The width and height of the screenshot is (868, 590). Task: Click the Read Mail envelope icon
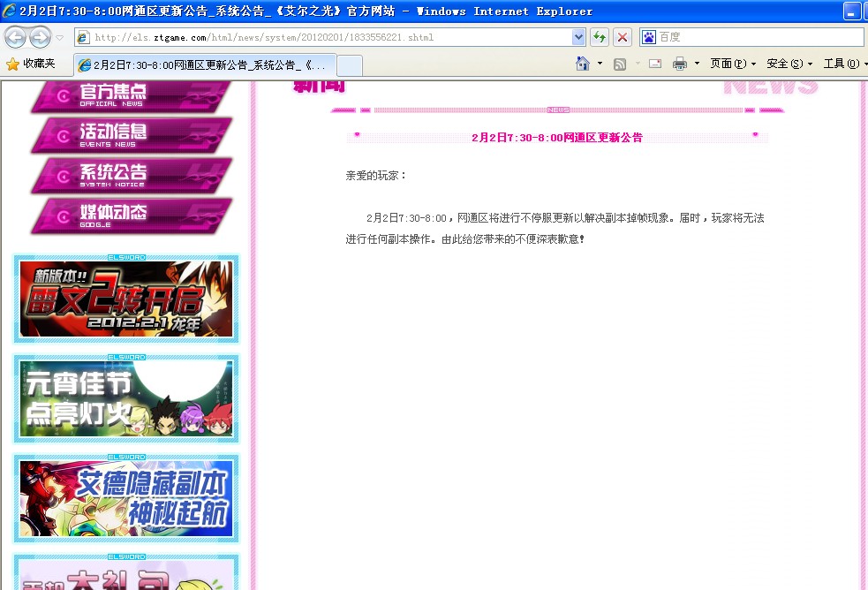[x=655, y=64]
